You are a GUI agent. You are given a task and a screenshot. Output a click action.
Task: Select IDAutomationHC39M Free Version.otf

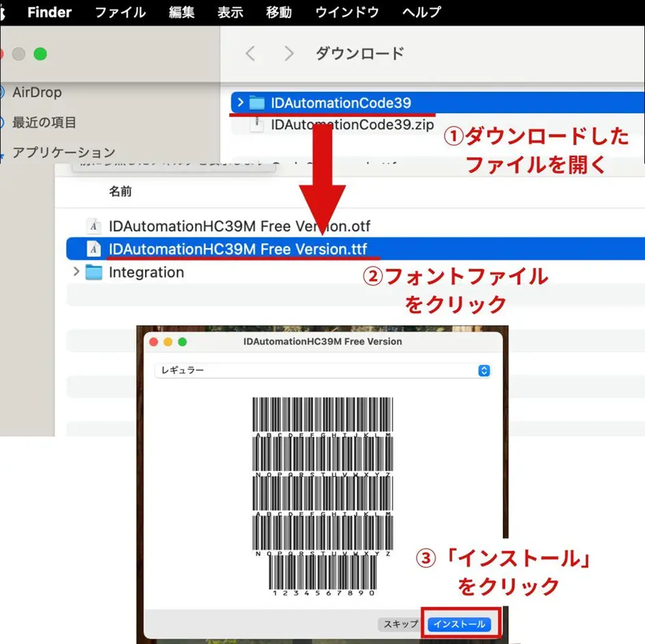pos(239,226)
